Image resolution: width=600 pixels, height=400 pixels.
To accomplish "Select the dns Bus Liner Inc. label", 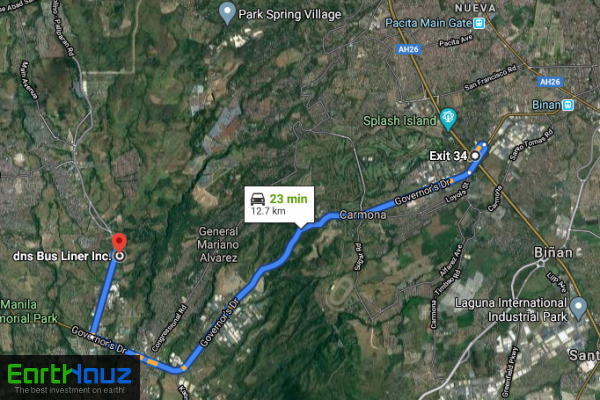I will 62,256.
